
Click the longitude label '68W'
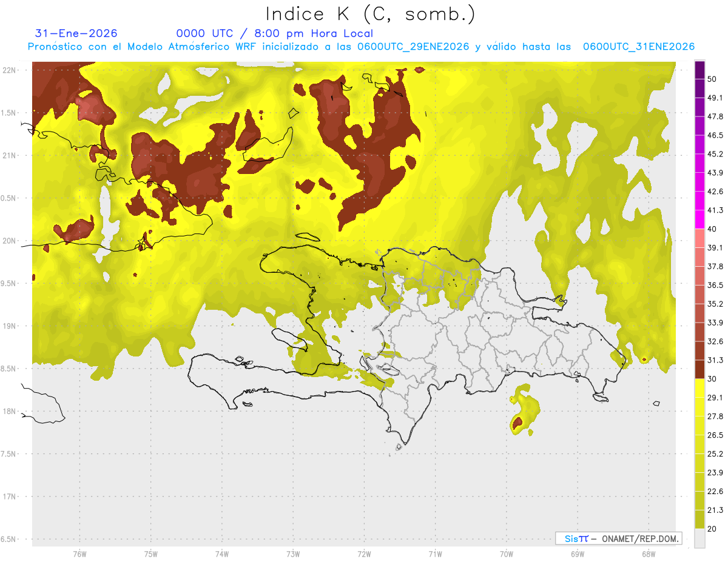(648, 554)
